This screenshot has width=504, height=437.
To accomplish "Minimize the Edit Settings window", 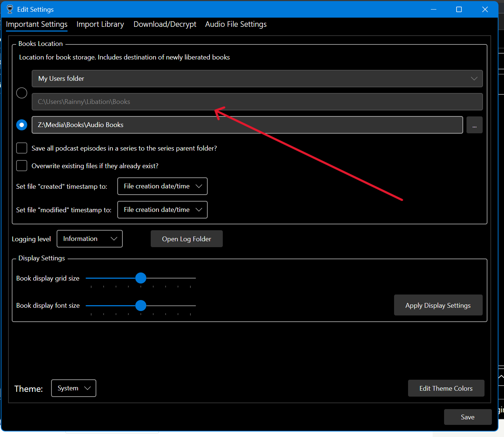I will point(433,10).
